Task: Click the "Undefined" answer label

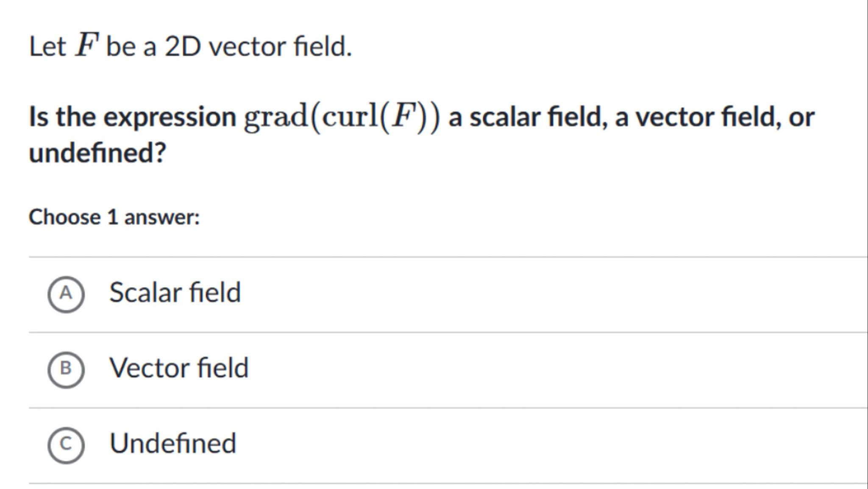Action: tap(172, 443)
